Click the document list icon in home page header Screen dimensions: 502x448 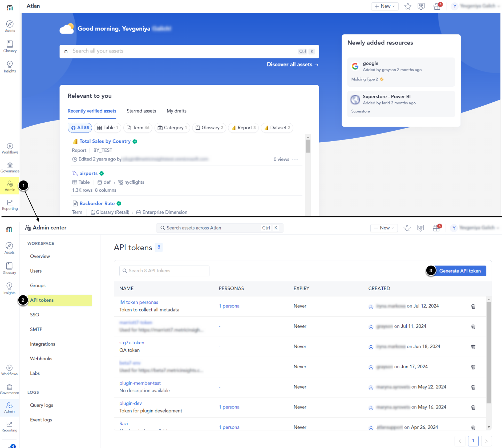point(421,6)
